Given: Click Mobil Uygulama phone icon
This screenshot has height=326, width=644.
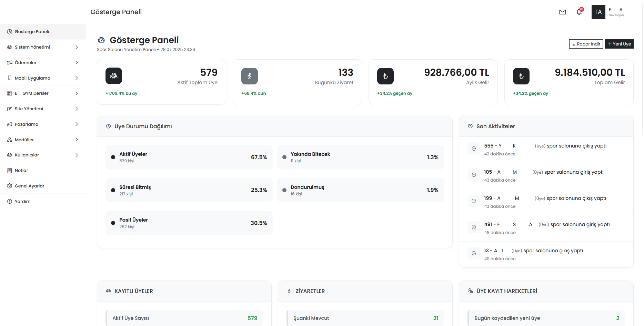Looking at the screenshot, I should tap(10, 78).
